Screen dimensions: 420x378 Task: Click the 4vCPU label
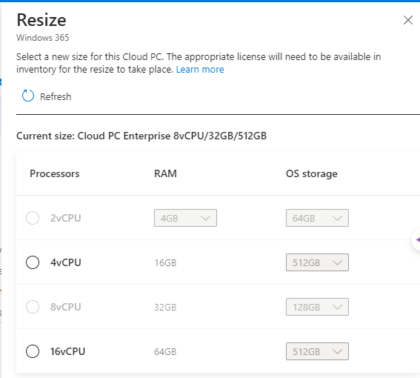coord(66,262)
